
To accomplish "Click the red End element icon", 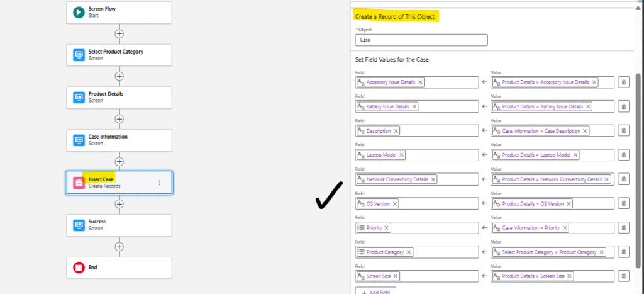I will (79, 268).
